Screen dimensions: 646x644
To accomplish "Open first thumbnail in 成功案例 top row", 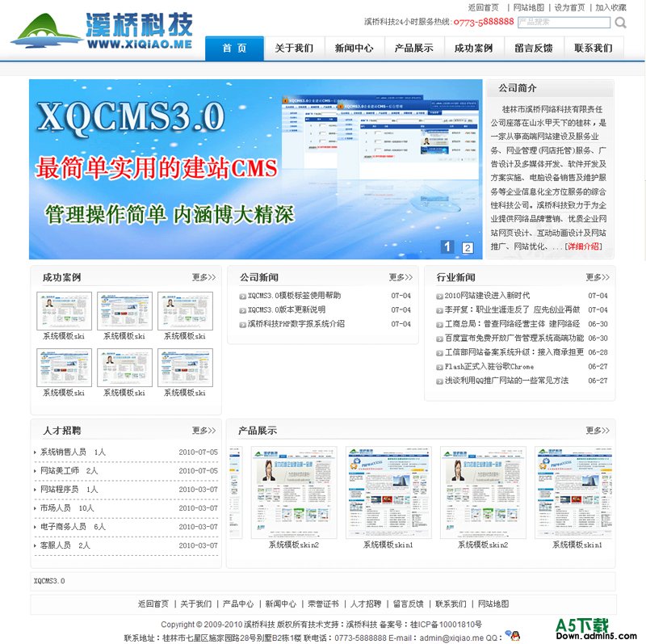I will tap(65, 311).
